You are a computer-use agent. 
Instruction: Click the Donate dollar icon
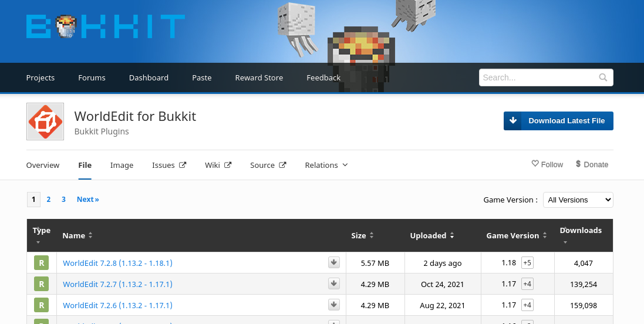[578, 164]
